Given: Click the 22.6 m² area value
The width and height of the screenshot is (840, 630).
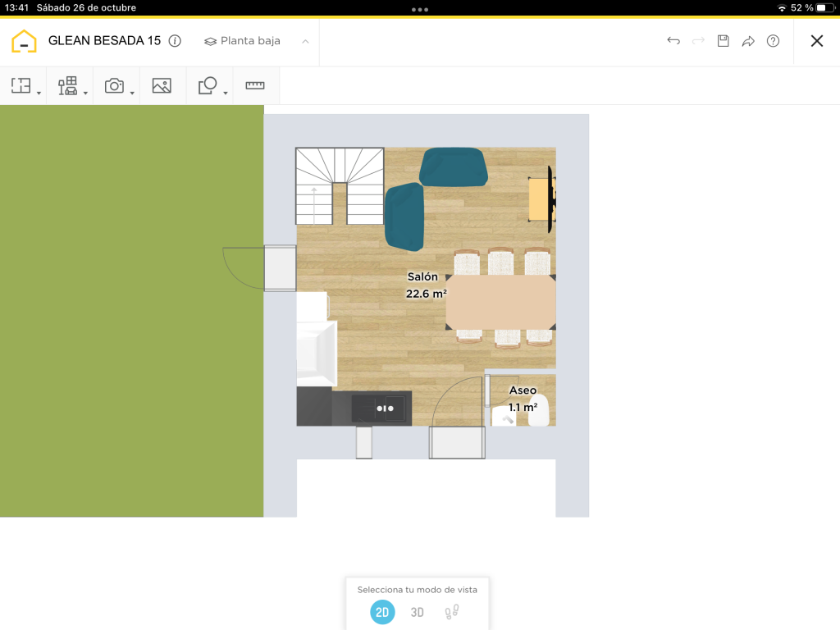Looking at the screenshot, I should (x=427, y=294).
